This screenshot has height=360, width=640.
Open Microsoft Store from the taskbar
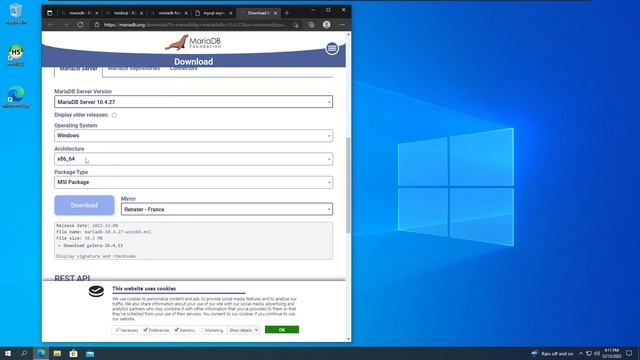click(x=73, y=353)
